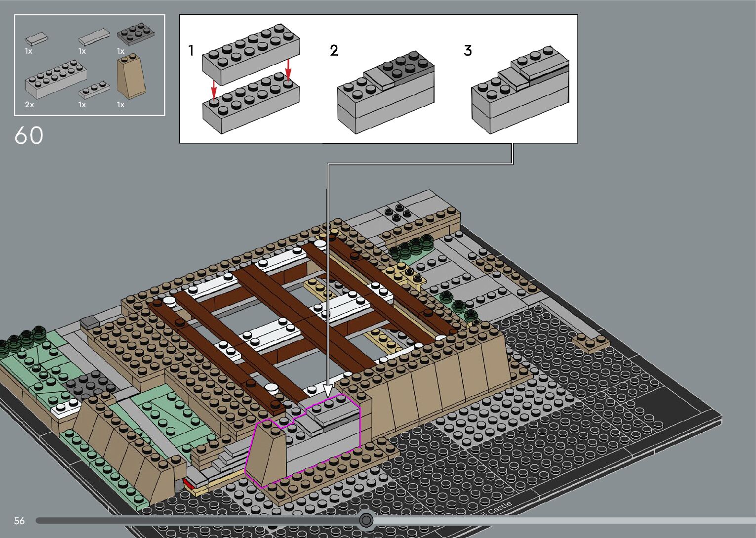Click the page number 56 label
Image resolution: width=756 pixels, height=538 pixels.
pyautogui.click(x=19, y=521)
